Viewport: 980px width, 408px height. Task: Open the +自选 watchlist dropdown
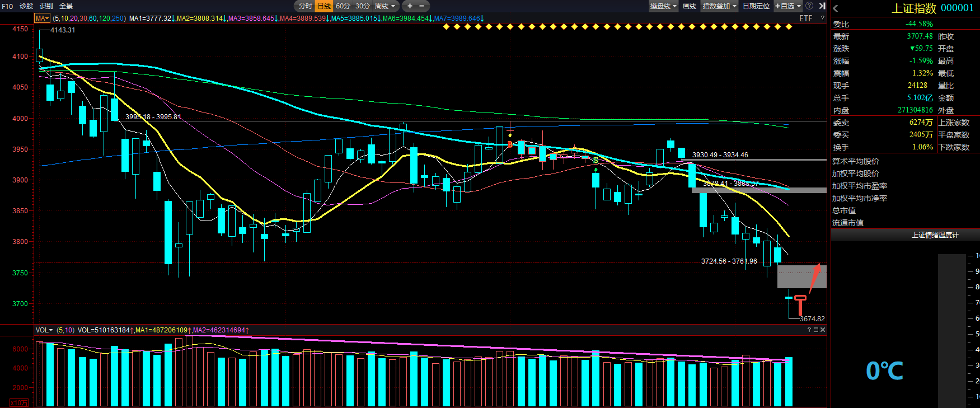point(788,6)
